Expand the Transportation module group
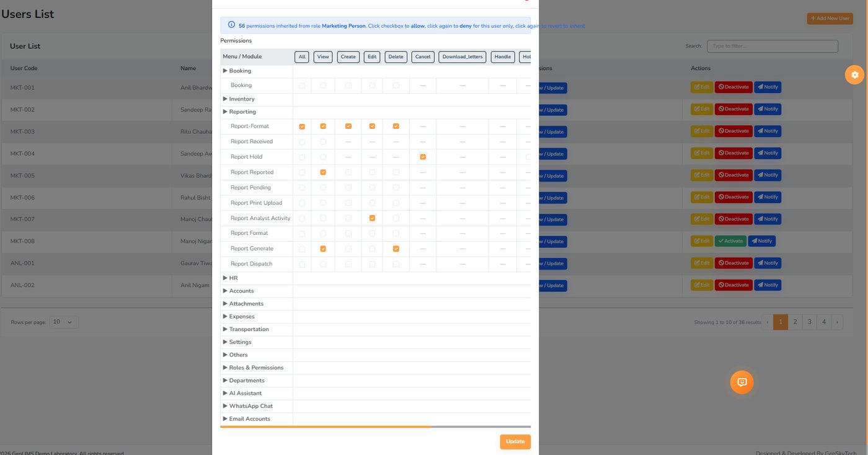The height and width of the screenshot is (455, 868). [246, 330]
